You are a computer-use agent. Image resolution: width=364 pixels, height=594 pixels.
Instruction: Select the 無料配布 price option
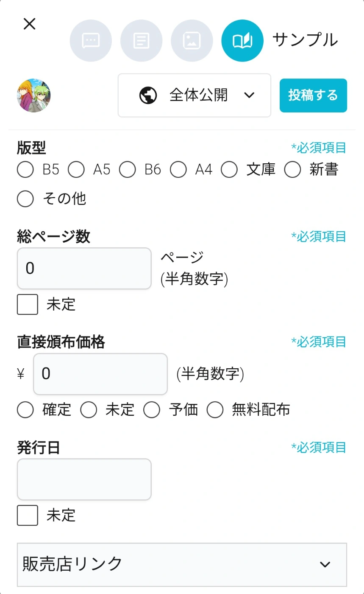click(215, 410)
